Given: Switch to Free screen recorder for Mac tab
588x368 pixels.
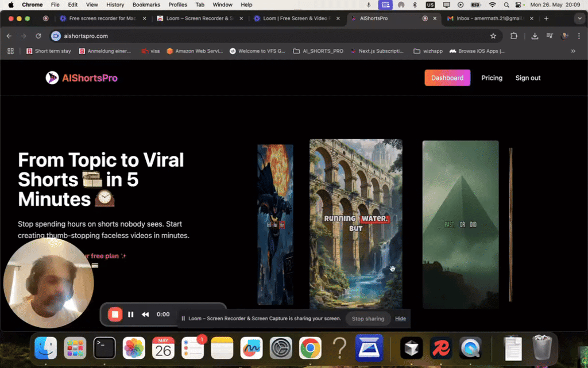Looking at the screenshot, I should [103, 18].
